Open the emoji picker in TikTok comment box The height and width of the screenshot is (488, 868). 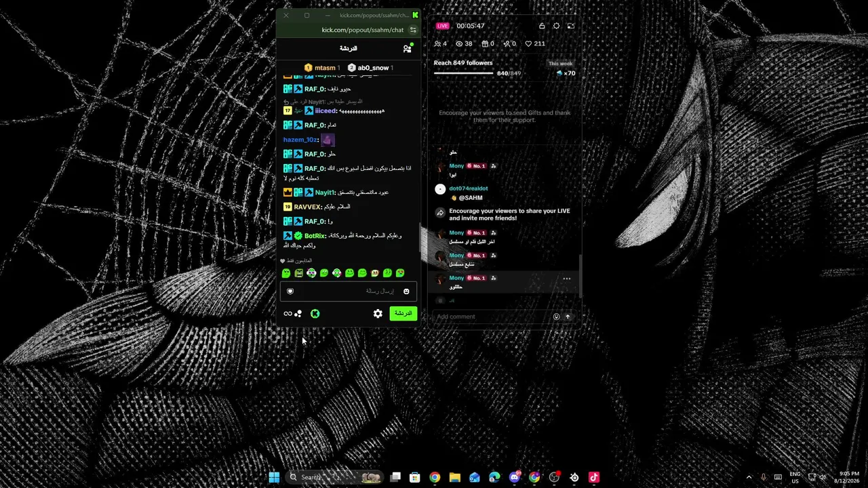click(x=557, y=317)
